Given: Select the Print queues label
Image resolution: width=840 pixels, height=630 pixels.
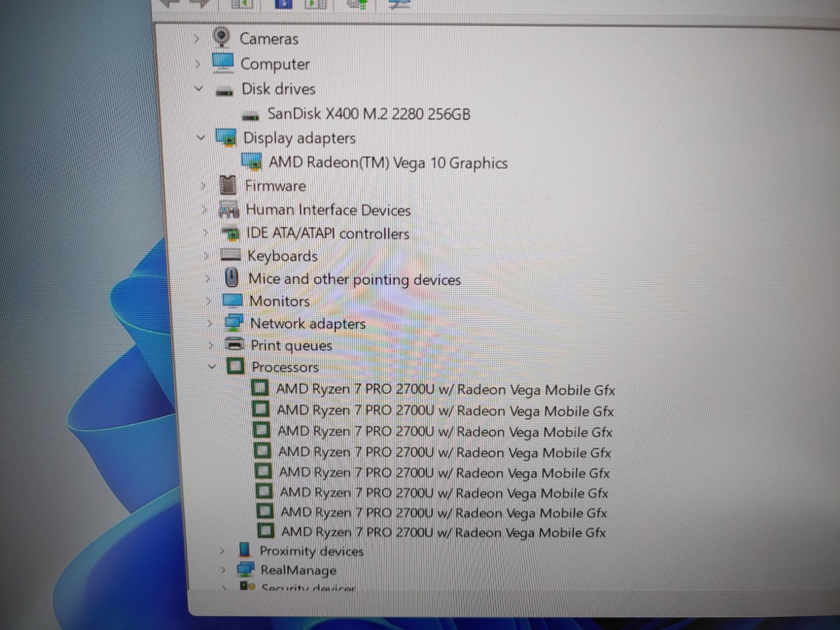Looking at the screenshot, I should pos(292,346).
